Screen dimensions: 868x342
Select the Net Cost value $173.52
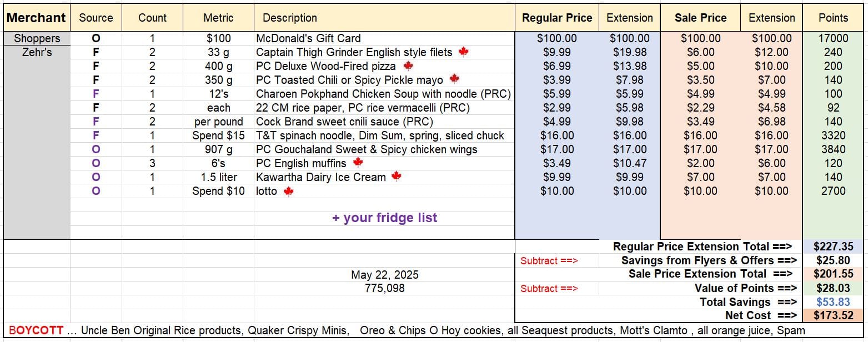pos(833,315)
